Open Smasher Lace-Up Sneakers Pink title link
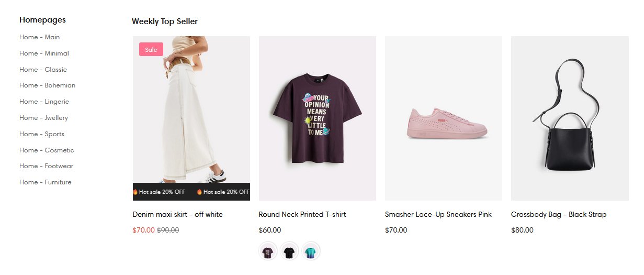644x275 pixels. click(x=438, y=214)
